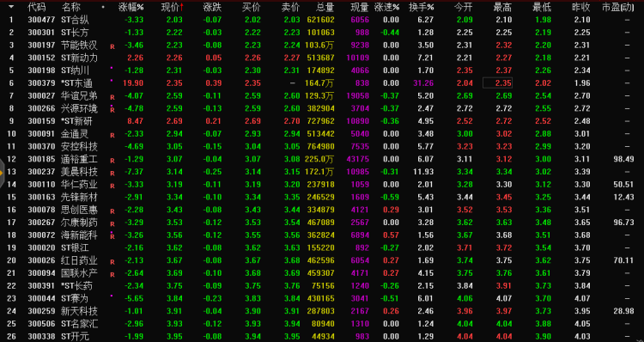The height and width of the screenshot is (342, 644).
Task: Select the 新天科技 stock name
Action: [x=79, y=311]
